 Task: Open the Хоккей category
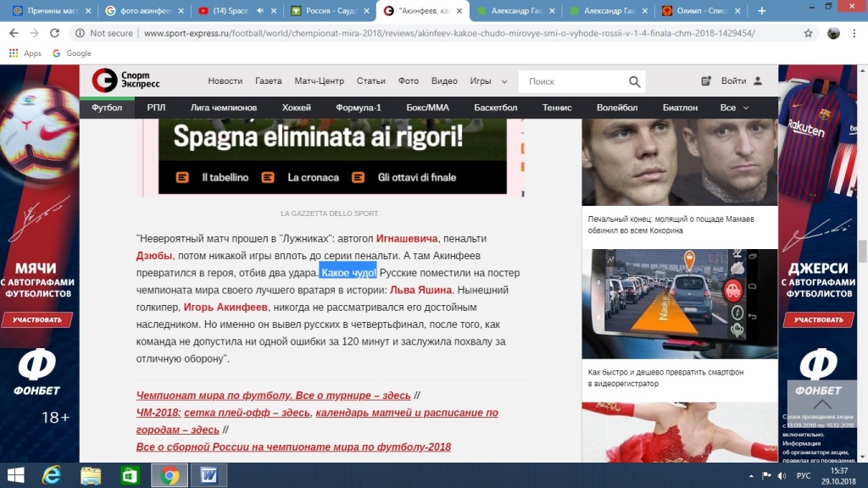point(296,108)
